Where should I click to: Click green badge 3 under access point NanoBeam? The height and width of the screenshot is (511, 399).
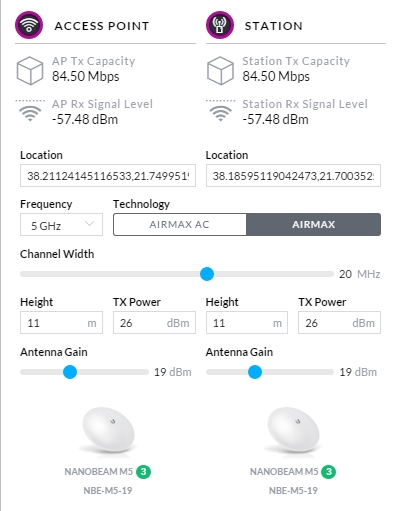point(143,472)
